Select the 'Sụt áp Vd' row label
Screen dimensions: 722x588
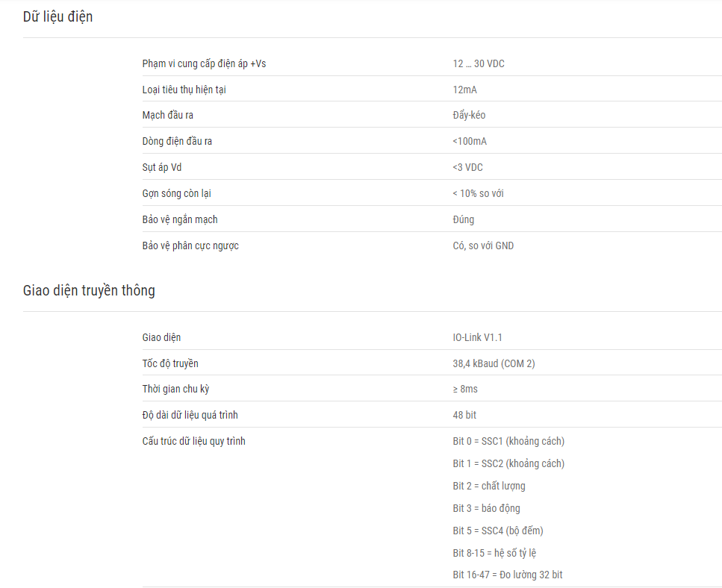click(161, 167)
